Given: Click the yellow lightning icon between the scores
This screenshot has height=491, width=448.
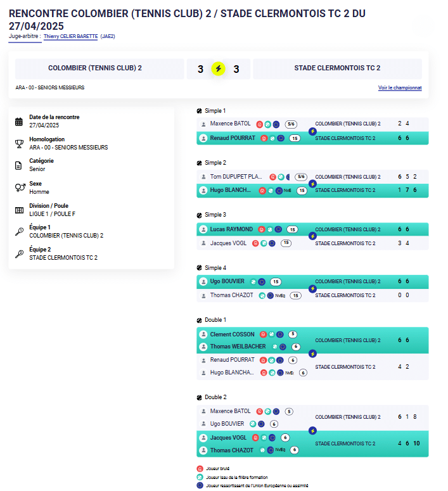Looking at the screenshot, I should (218, 69).
